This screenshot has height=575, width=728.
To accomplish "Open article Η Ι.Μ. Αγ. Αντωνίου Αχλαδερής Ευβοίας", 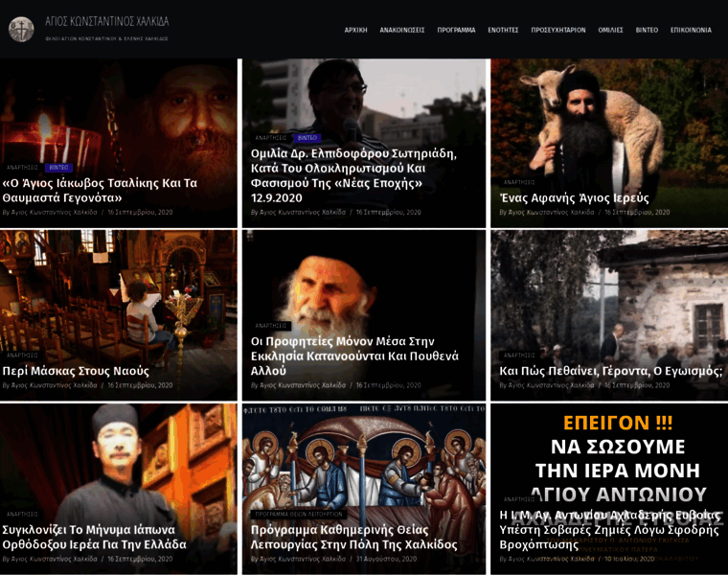I will coord(609,530).
